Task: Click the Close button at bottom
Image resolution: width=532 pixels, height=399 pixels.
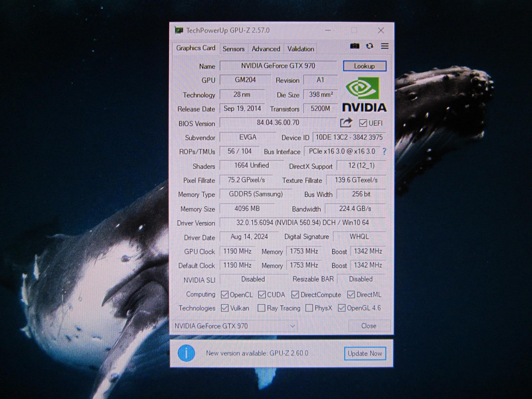Action: [x=369, y=326]
